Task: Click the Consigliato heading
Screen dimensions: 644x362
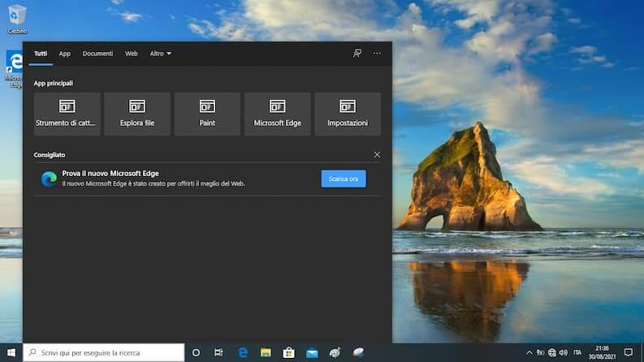Action: (50, 155)
